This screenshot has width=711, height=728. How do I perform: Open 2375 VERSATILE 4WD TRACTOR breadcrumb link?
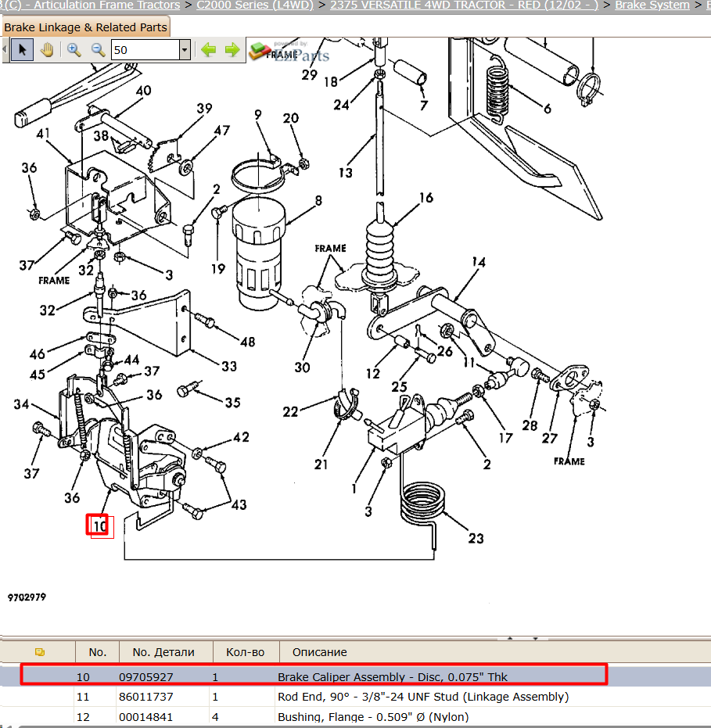point(464,5)
